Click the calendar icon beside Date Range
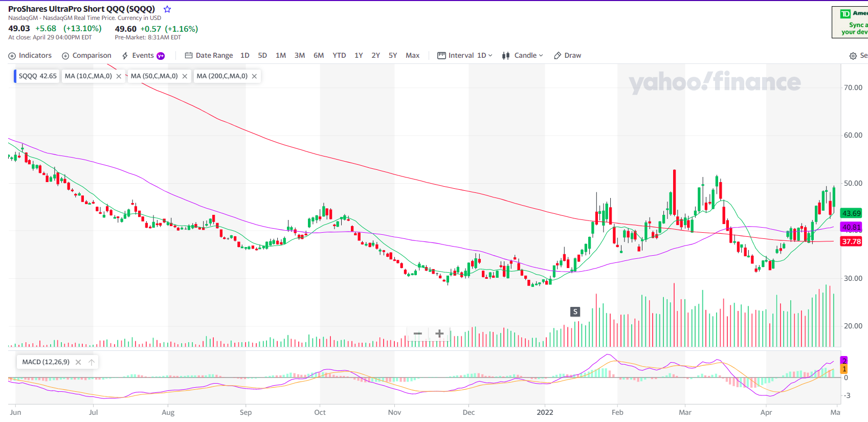The height and width of the screenshot is (422, 868). [189, 55]
